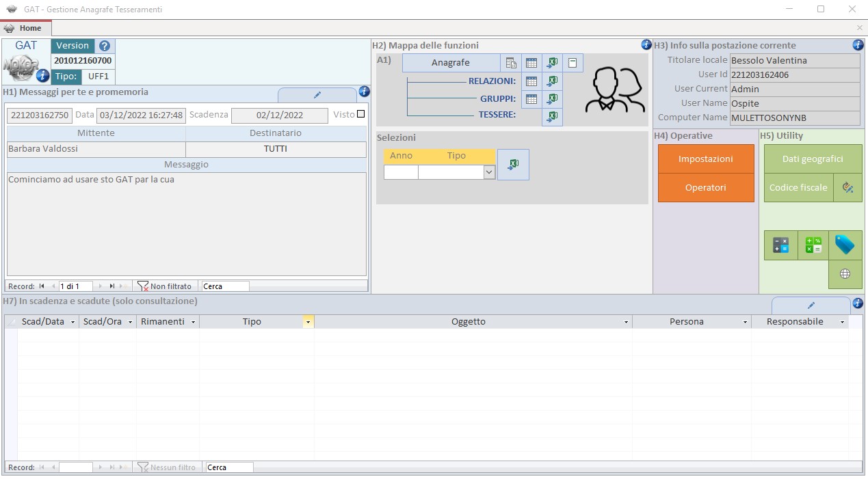Open the dark calculator utility

780,245
